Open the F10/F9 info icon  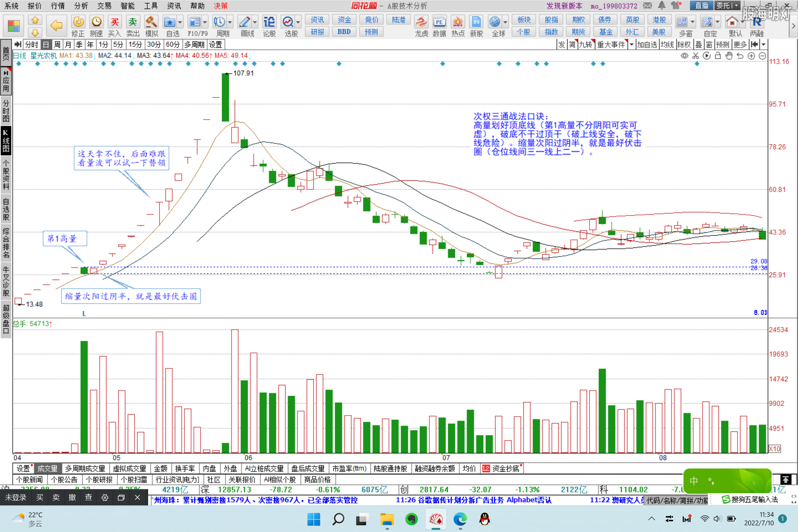(195, 26)
